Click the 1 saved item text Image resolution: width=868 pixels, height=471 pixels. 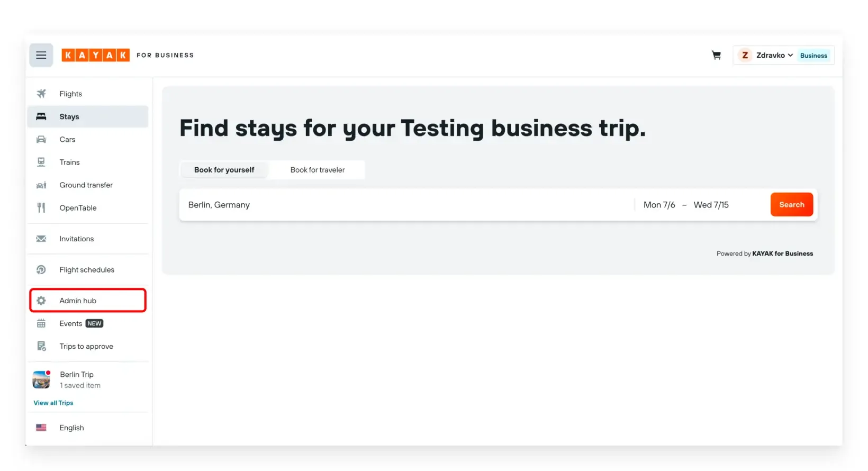tap(80, 385)
